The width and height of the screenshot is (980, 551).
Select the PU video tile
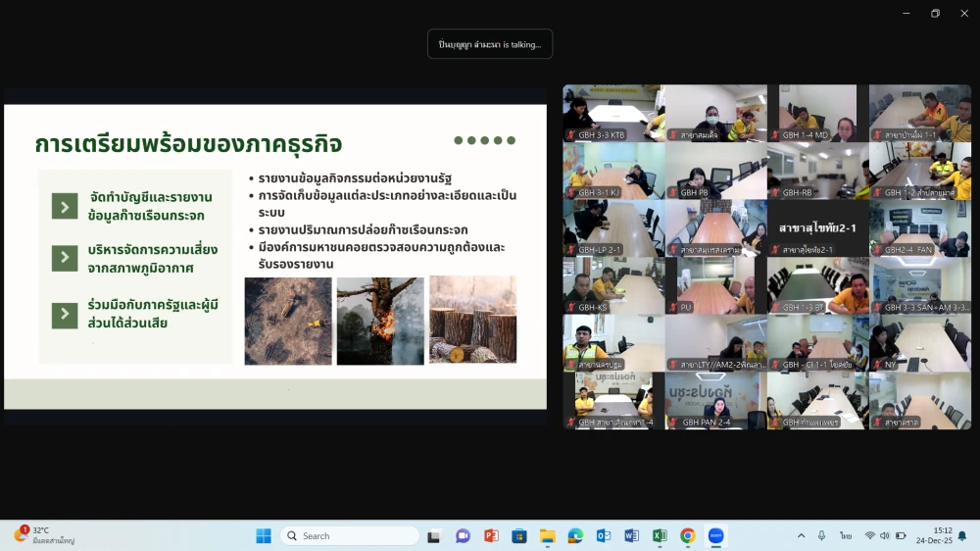click(x=716, y=286)
